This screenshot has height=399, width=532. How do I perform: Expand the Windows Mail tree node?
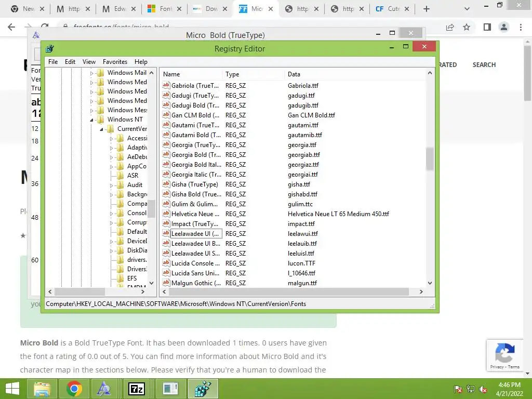tap(91, 73)
